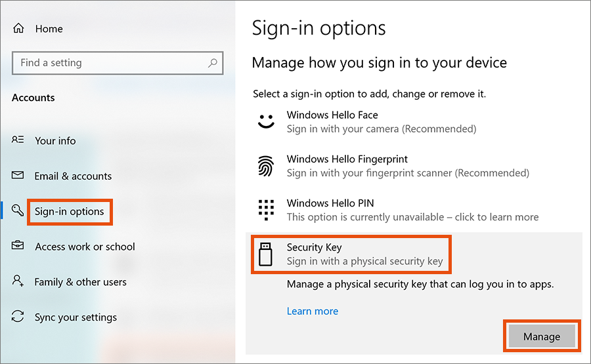Viewport: 591px width, 364px height.
Task: Open the Sign-in options page
Action: [x=69, y=211]
